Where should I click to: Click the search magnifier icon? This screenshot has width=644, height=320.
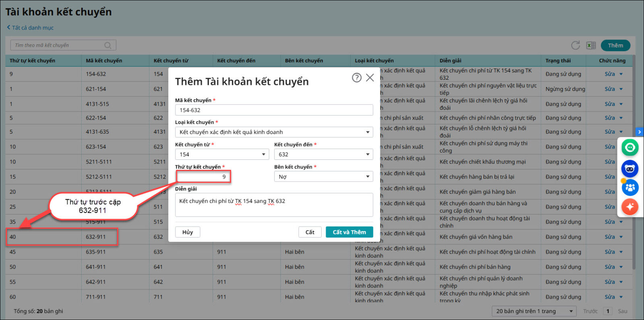coord(108,45)
